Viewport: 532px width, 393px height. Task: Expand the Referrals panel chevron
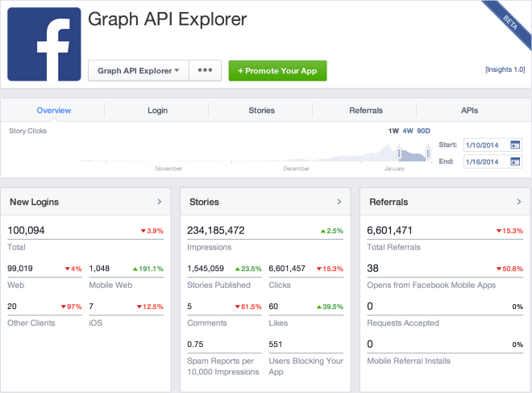tap(519, 202)
